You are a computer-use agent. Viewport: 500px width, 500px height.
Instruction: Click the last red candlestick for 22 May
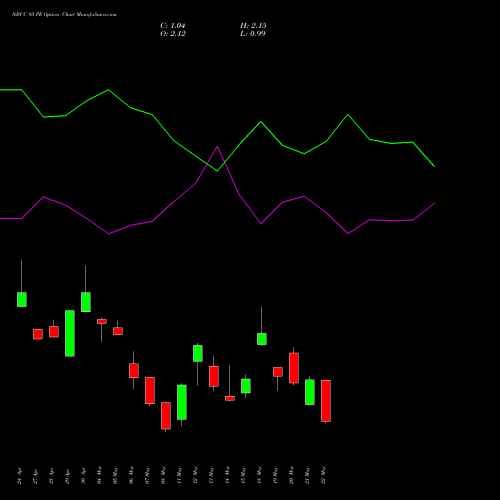(326, 401)
